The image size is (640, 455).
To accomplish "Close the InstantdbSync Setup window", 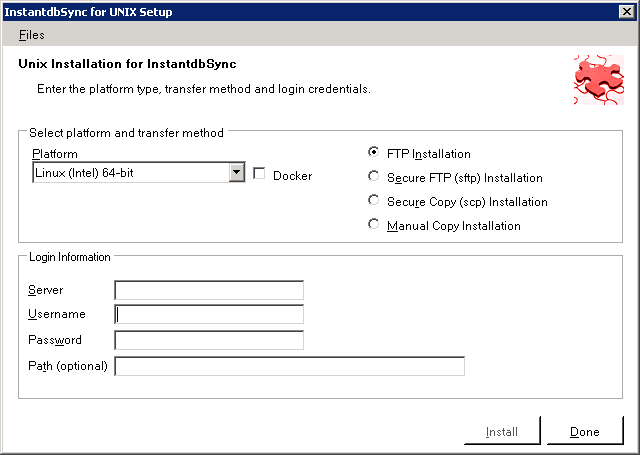I will pyautogui.click(x=627, y=12).
